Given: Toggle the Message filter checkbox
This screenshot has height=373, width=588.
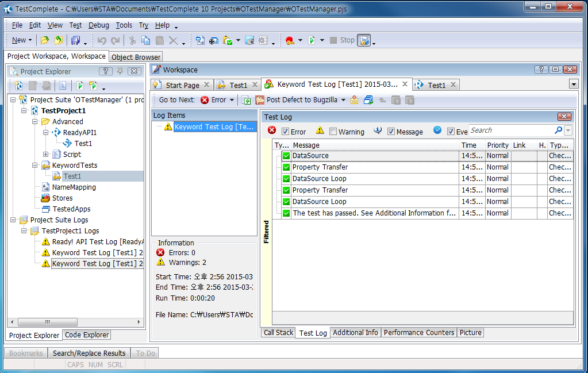Looking at the screenshot, I should point(391,132).
